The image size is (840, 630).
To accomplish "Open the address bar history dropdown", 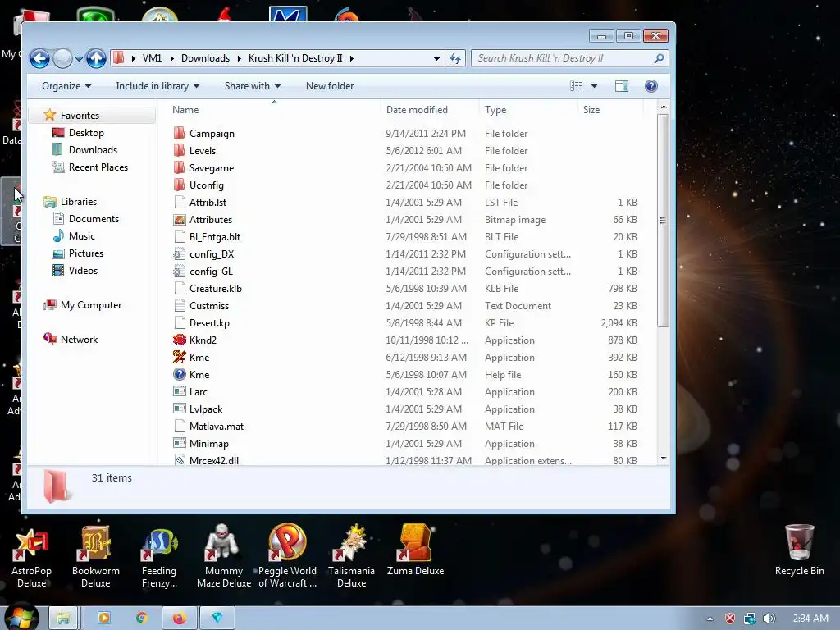I will click(x=436, y=58).
